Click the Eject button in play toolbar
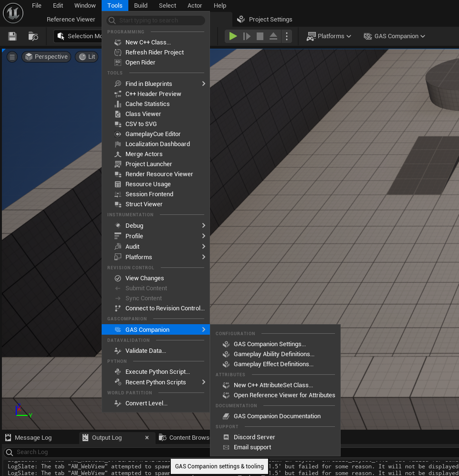 273,36
